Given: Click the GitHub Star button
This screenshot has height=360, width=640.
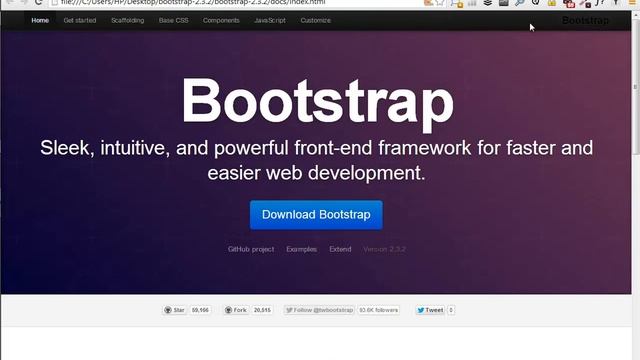Looking at the screenshot, I should coord(174,310).
